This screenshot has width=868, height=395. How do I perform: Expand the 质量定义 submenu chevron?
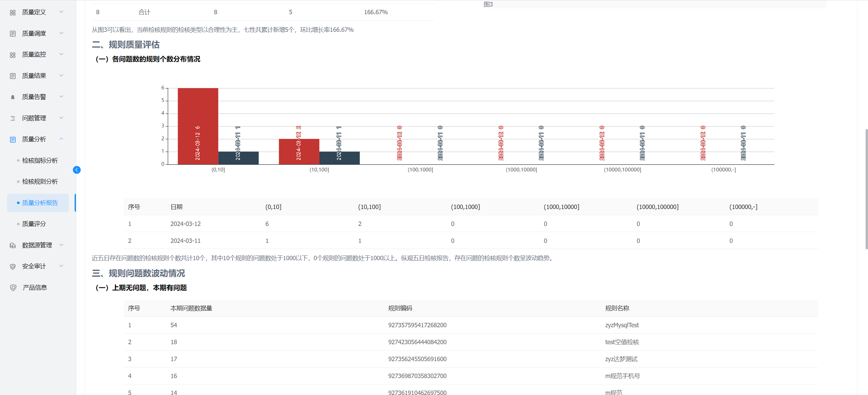point(61,12)
